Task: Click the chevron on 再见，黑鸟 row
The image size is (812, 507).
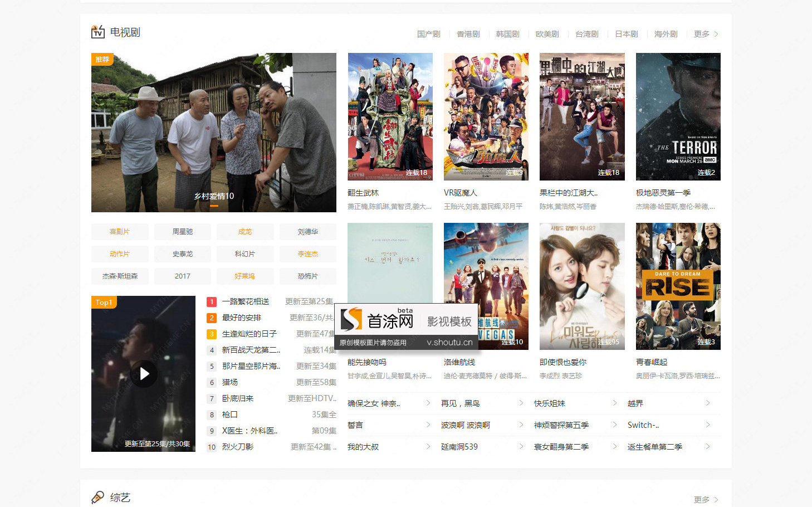Action: (521, 403)
